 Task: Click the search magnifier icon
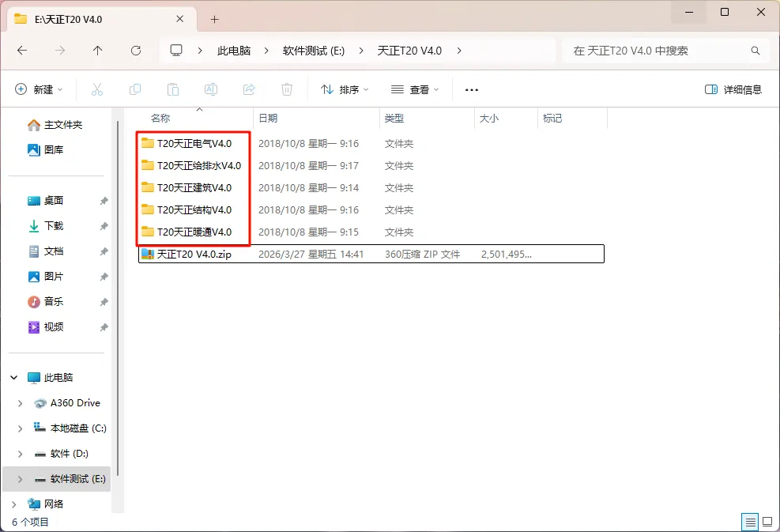tap(756, 51)
